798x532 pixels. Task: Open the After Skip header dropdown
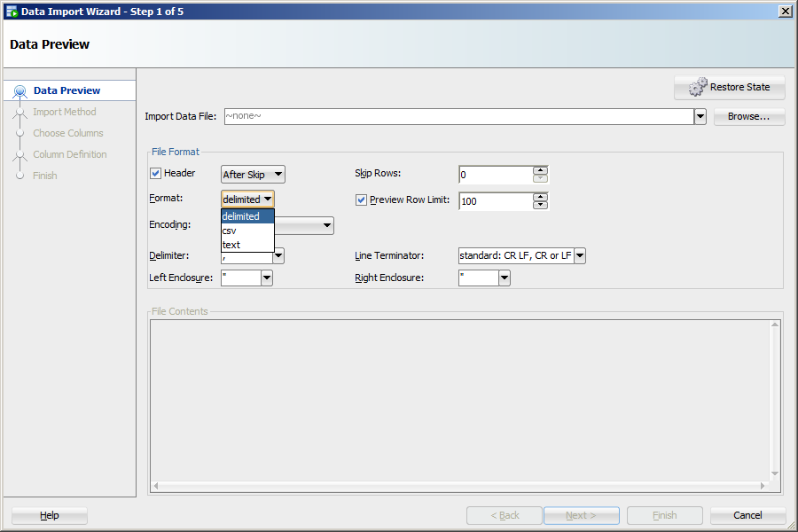point(253,175)
